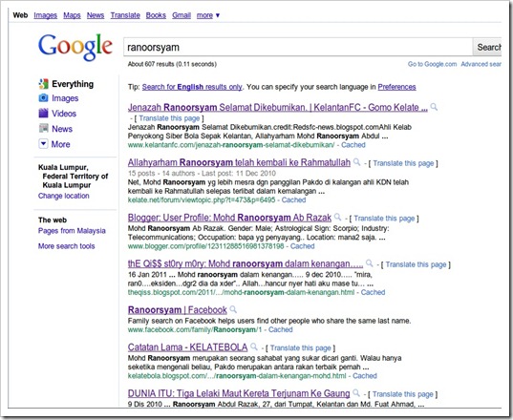
Task: Select Web in top navigation
Action: (20, 15)
